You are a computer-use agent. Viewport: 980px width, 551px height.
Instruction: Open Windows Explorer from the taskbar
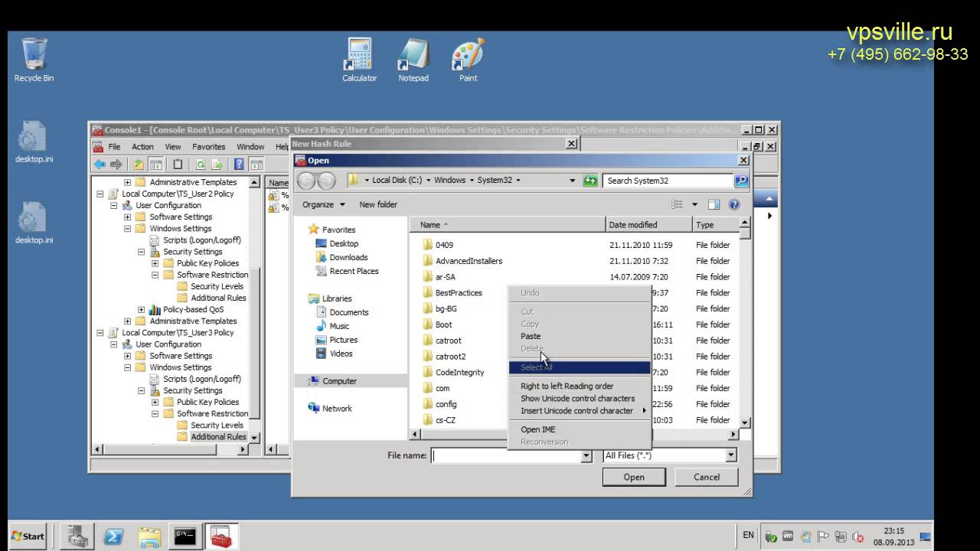tap(150, 536)
